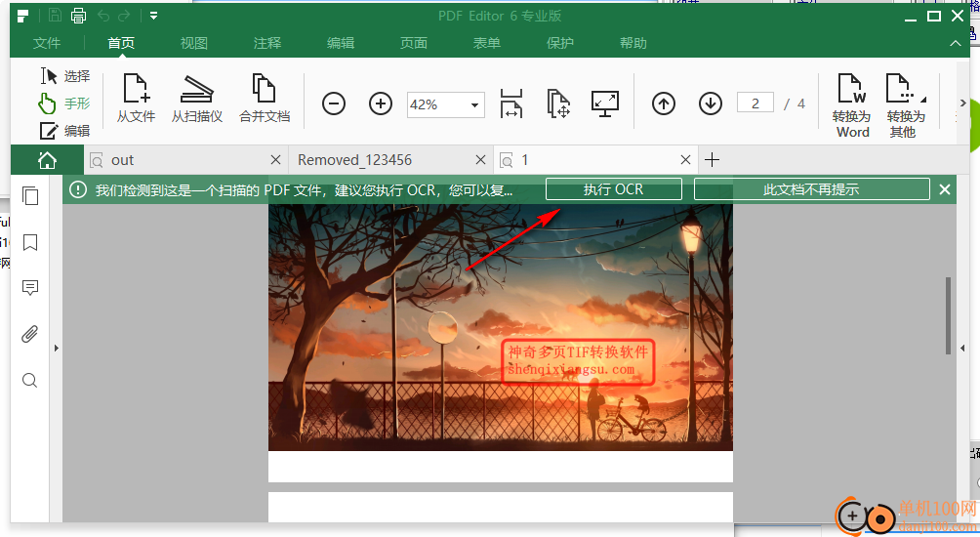Open the attachments paperclip panel
Viewport: 980px width, 537px height.
30,335
